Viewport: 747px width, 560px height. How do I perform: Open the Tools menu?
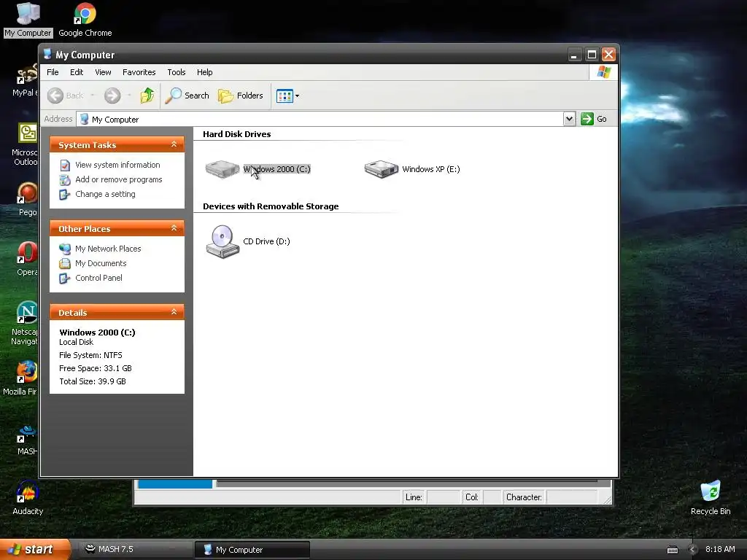click(177, 72)
